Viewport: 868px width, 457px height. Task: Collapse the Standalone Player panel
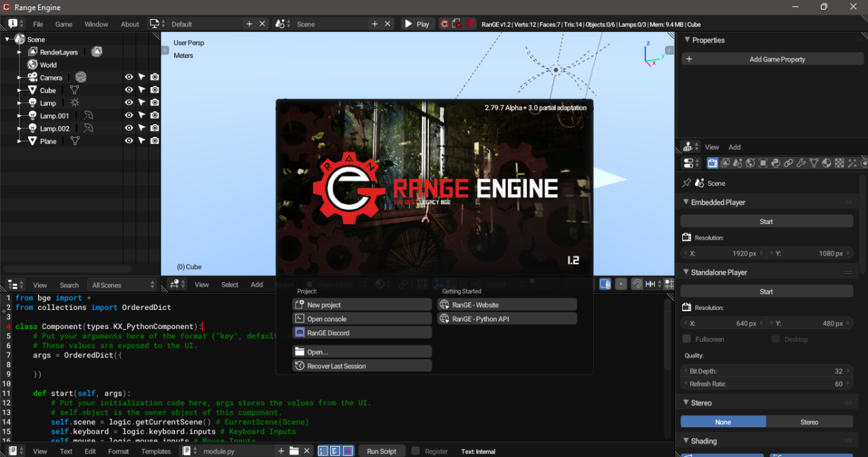tap(686, 272)
